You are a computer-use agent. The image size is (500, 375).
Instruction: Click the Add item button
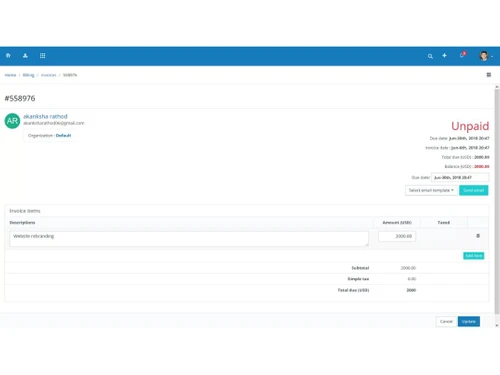pyautogui.click(x=473, y=256)
